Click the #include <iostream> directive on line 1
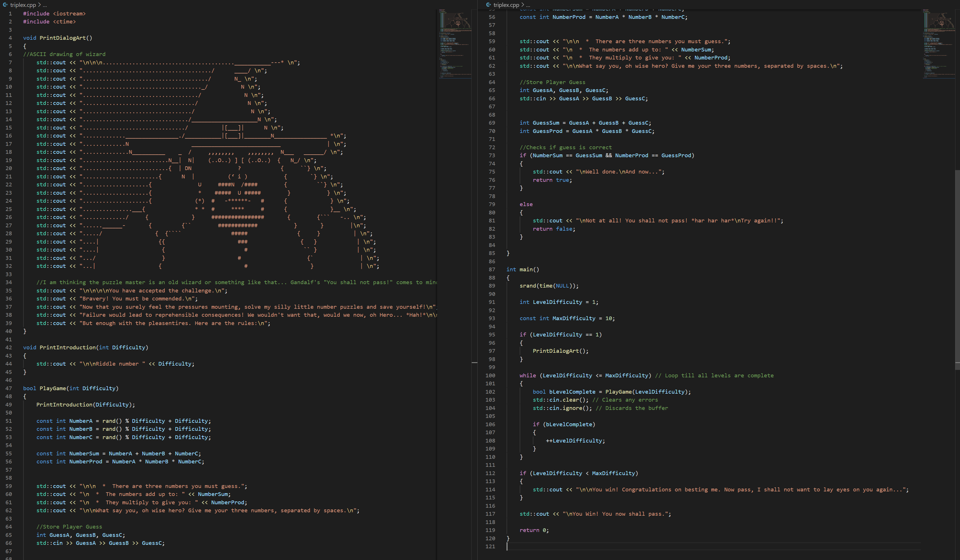Image resolution: width=960 pixels, height=560 pixels. [54, 13]
